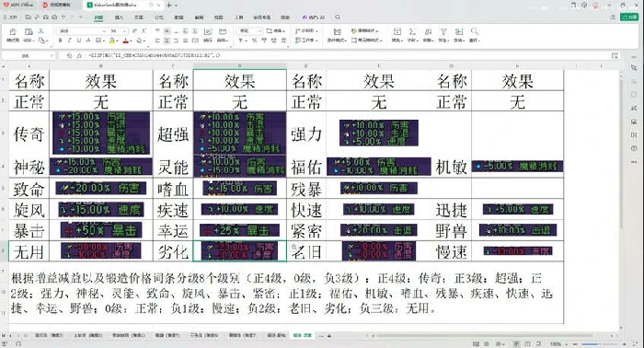Go to first sheet navigation arrow
The width and height of the screenshot is (644, 348).
(x=4, y=336)
